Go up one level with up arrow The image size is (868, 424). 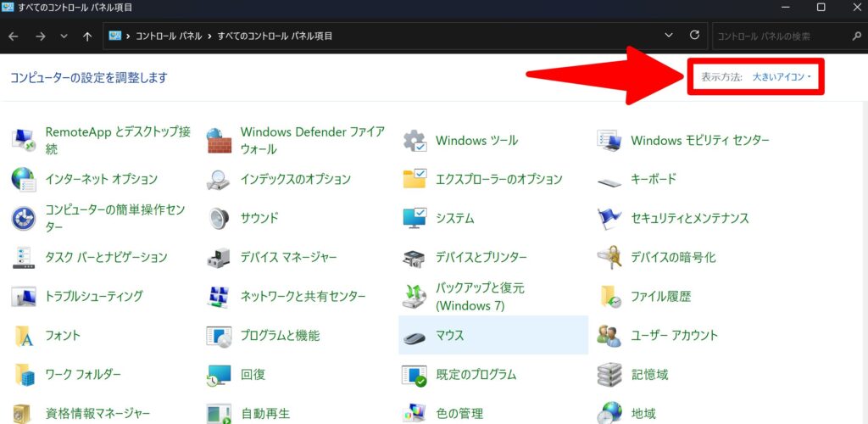87,36
